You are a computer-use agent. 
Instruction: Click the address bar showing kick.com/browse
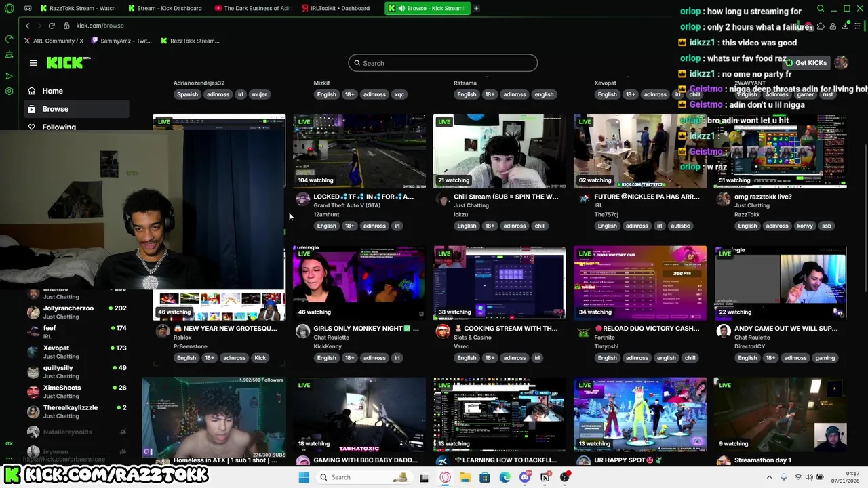coord(100,26)
